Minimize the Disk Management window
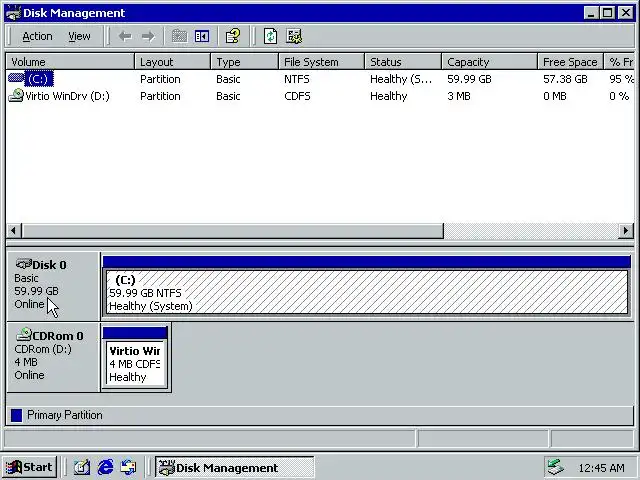This screenshot has height=480, width=640. [x=591, y=13]
